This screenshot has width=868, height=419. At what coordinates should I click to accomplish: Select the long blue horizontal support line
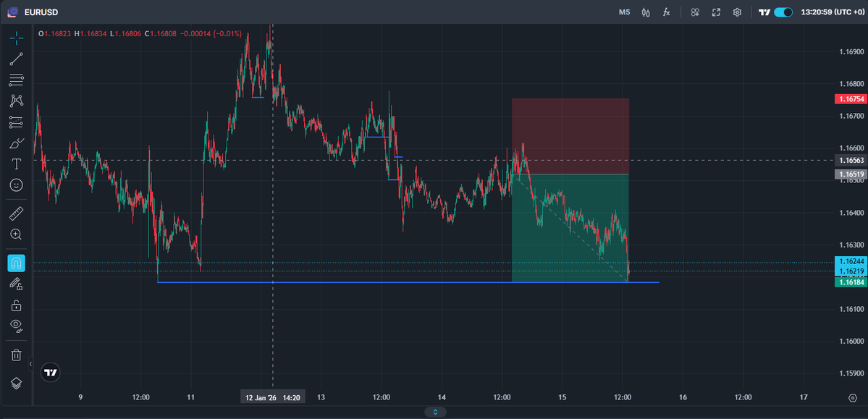pyautogui.click(x=408, y=282)
